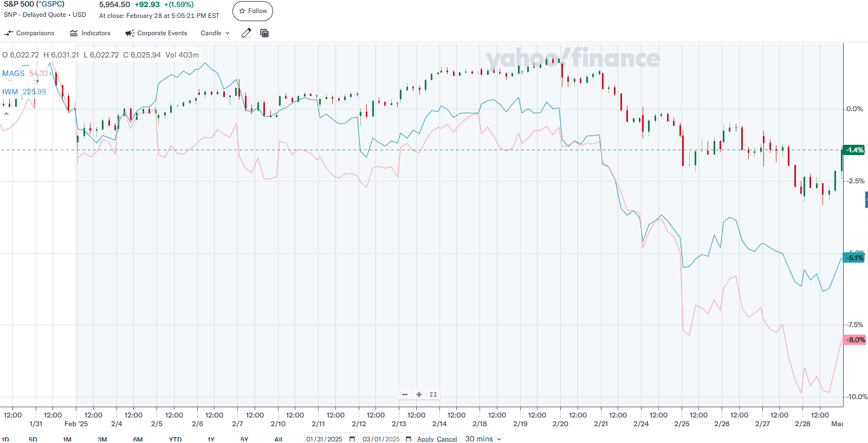868x443 pixels.
Task: Click the OHLC Vol 403m readout
Action: click(101, 55)
